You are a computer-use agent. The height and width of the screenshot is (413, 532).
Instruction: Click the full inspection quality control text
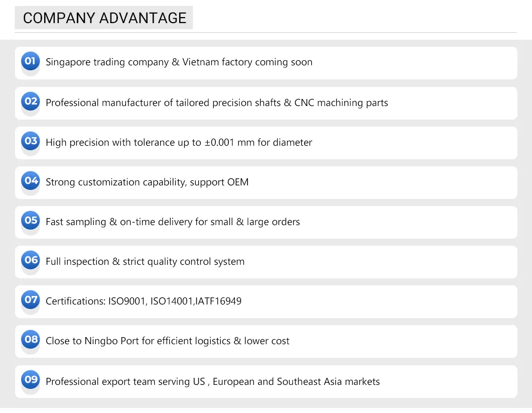[x=145, y=262]
